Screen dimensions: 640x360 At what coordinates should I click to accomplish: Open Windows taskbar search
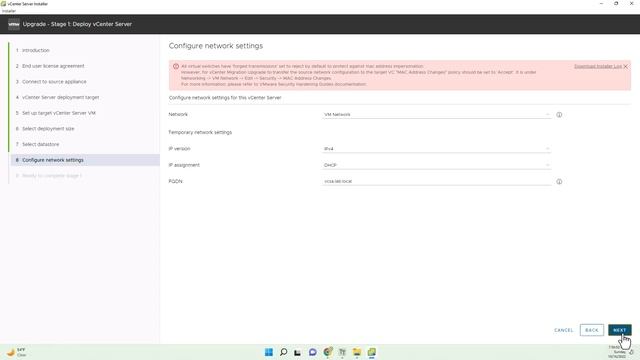283,352
